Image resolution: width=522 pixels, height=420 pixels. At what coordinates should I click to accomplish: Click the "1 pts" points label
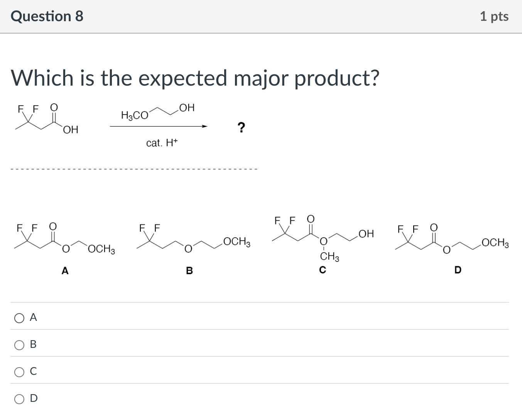tap(494, 16)
